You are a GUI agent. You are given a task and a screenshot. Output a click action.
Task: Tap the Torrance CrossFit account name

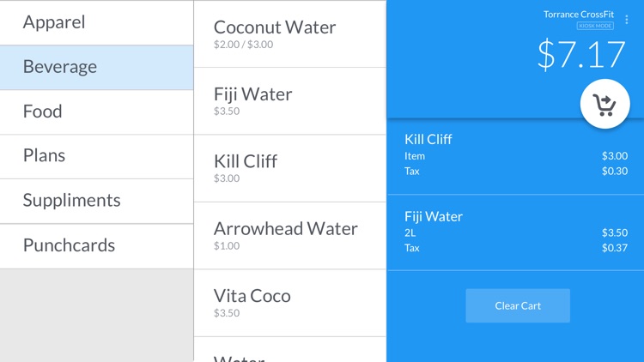click(578, 15)
